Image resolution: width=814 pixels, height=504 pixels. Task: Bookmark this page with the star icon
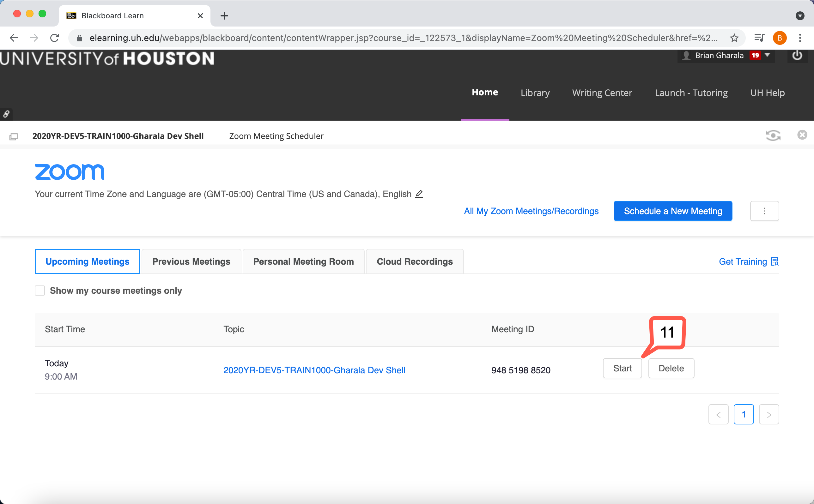734,38
